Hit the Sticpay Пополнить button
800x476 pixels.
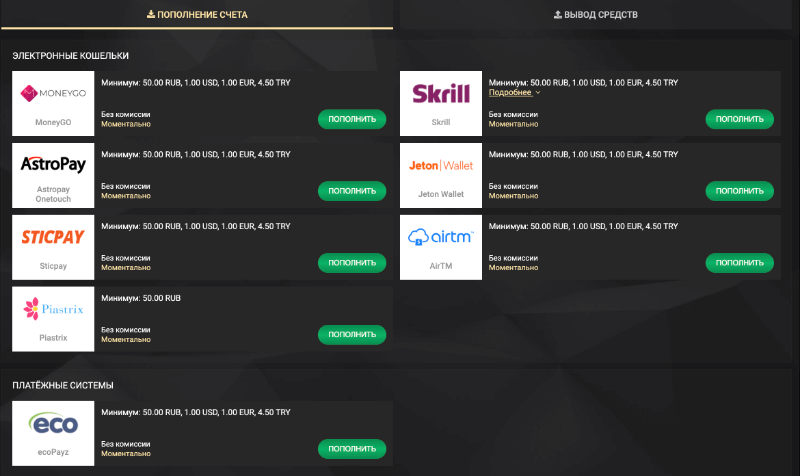click(352, 263)
